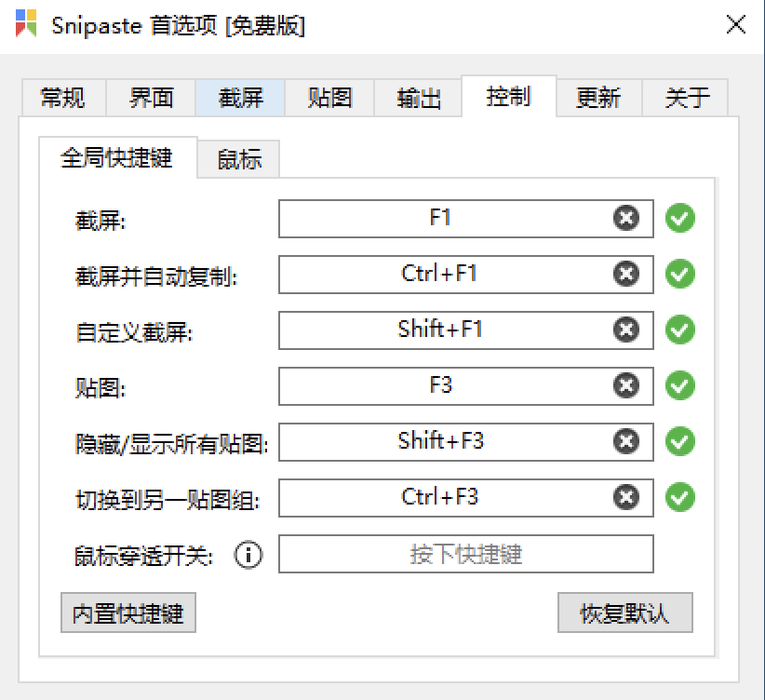
Task: Clear the 隐藏/显示所有贴图 Shift+F3 hotkey
Action: (x=626, y=441)
